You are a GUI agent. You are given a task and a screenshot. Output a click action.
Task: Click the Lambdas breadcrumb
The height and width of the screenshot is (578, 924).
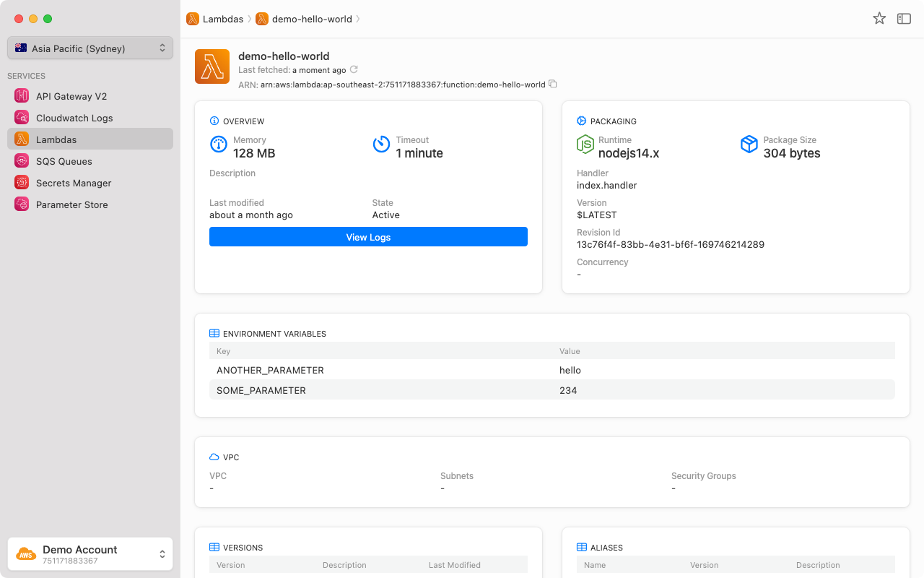[x=222, y=20]
